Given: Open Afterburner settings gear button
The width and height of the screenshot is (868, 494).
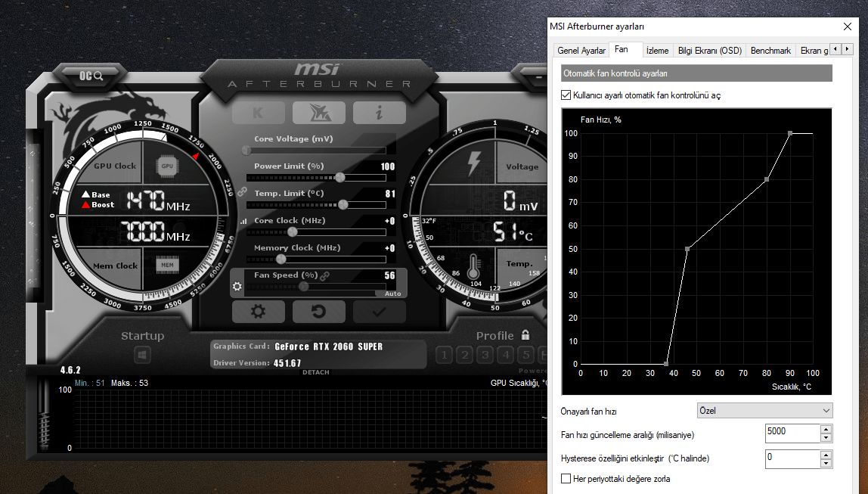Looking at the screenshot, I should (x=259, y=312).
